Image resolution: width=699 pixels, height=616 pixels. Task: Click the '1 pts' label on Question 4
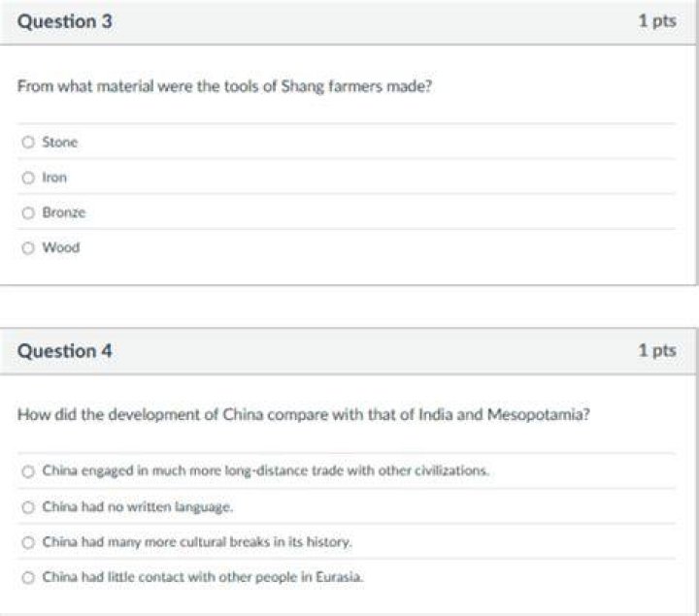coord(657,350)
